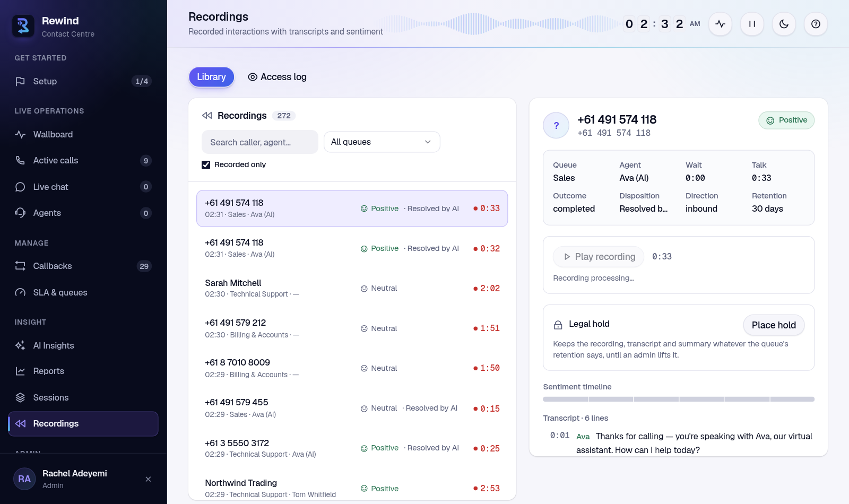Open the activity pulse icon in header
The height and width of the screenshot is (504, 849).
[x=720, y=24]
